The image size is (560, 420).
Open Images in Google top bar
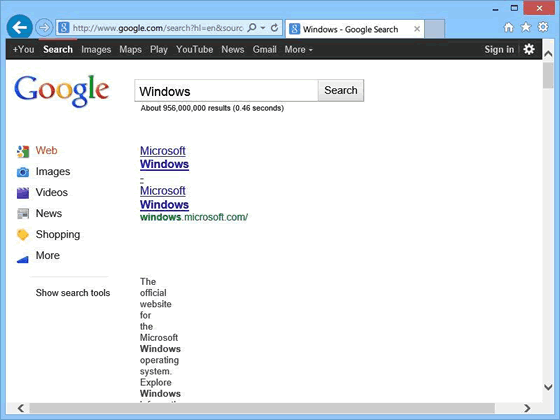pyautogui.click(x=96, y=49)
